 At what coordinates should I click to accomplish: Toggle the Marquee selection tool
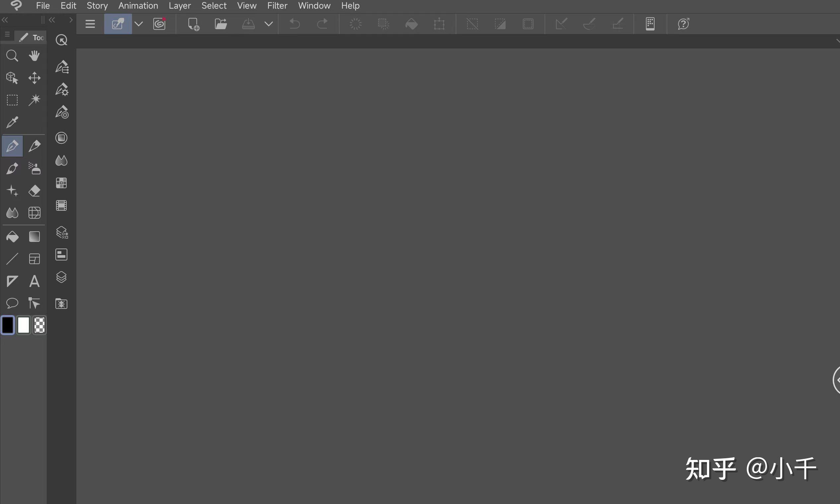(x=12, y=99)
